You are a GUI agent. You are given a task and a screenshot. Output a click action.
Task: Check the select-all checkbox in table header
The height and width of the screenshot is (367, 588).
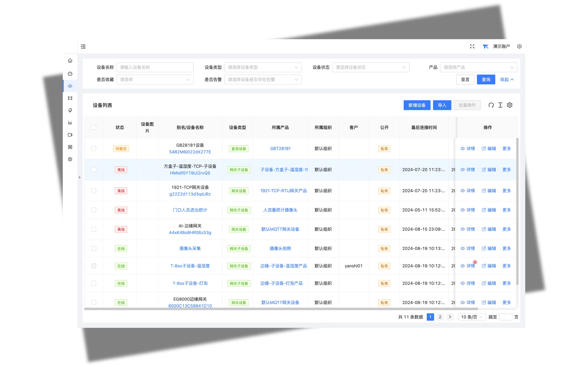click(94, 127)
